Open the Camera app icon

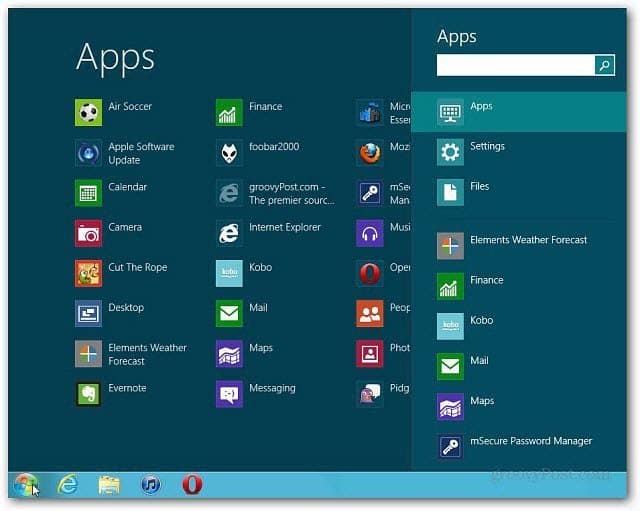(88, 233)
